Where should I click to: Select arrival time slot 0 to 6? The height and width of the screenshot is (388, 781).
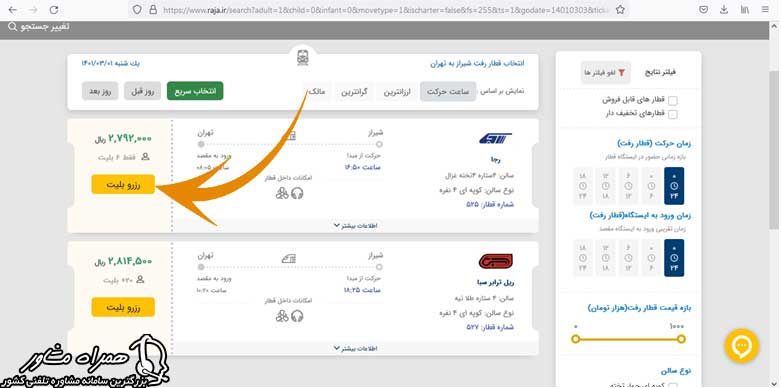pyautogui.click(x=651, y=258)
